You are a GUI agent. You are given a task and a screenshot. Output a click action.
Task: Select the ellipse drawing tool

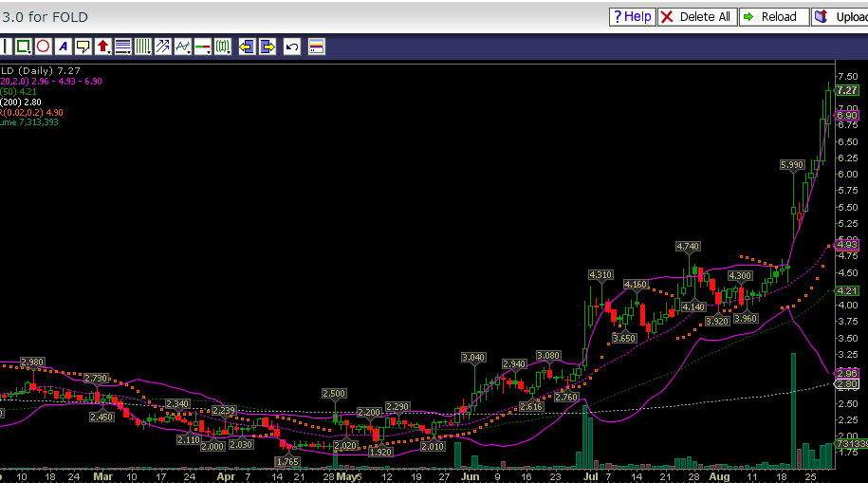[43, 46]
